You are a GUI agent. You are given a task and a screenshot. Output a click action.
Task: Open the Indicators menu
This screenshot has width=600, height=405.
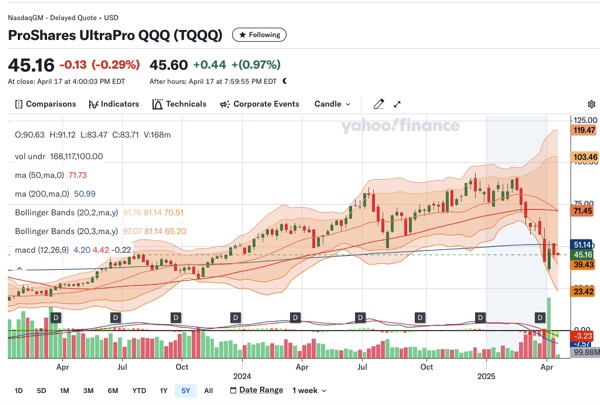click(113, 104)
